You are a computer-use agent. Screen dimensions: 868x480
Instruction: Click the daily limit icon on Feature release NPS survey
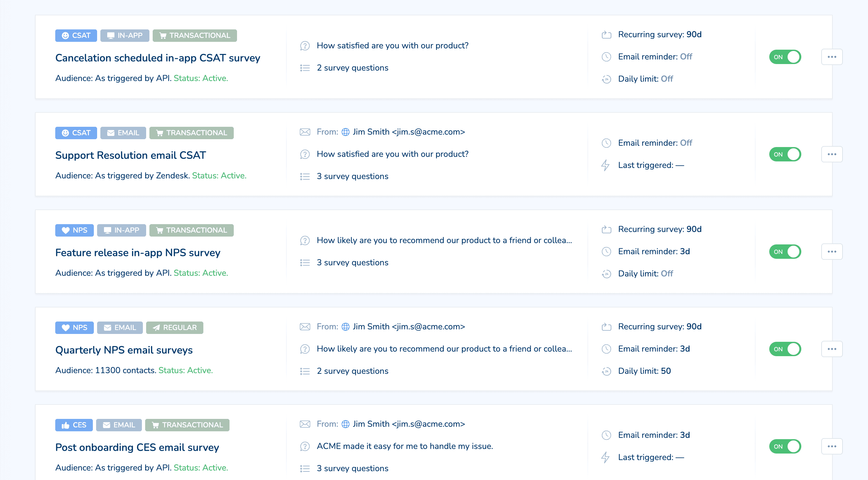[606, 274]
